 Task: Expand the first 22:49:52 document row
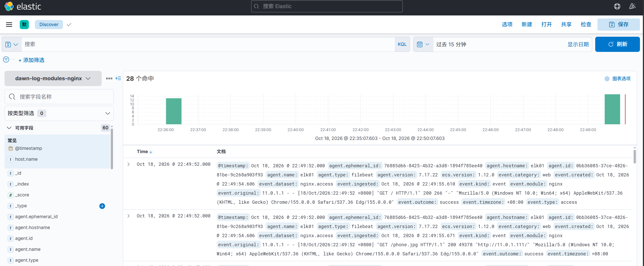coord(128,164)
